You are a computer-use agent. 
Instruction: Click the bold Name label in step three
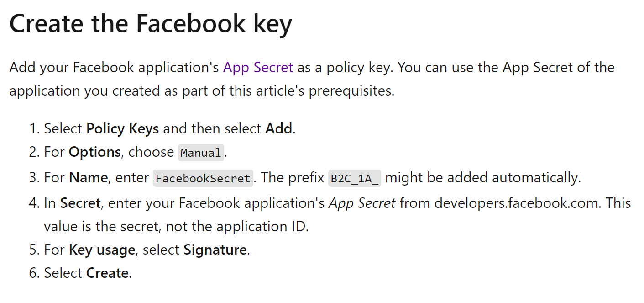click(x=89, y=178)
